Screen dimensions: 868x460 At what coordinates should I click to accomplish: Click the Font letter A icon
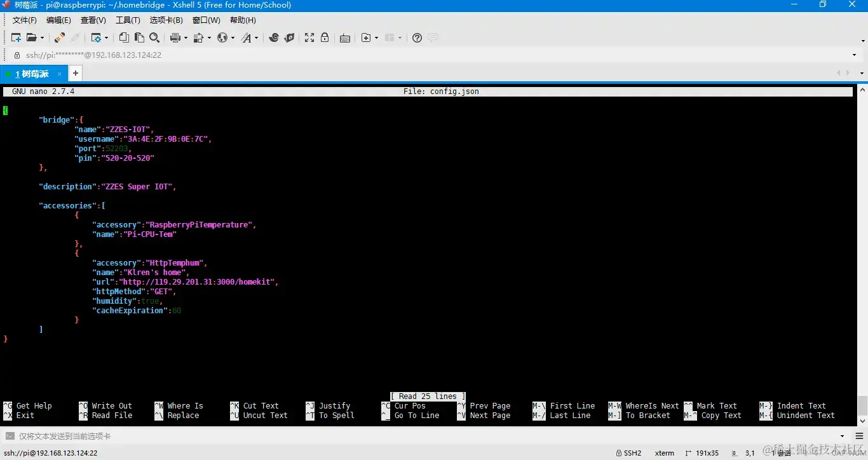(x=246, y=38)
